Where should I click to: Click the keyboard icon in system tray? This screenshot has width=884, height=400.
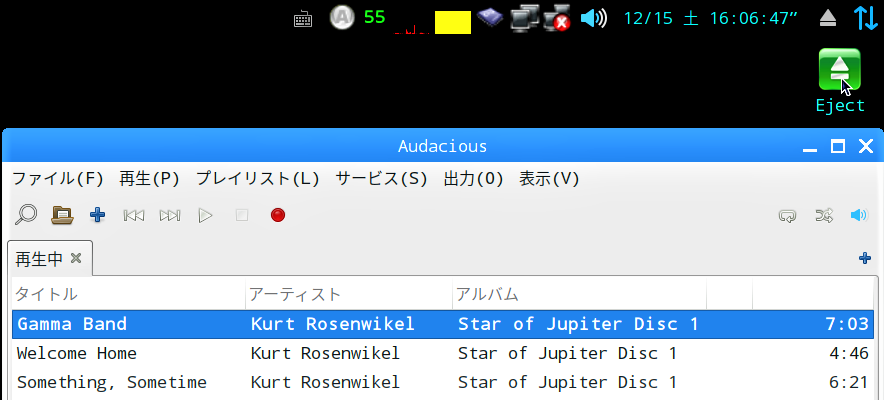[x=303, y=20]
